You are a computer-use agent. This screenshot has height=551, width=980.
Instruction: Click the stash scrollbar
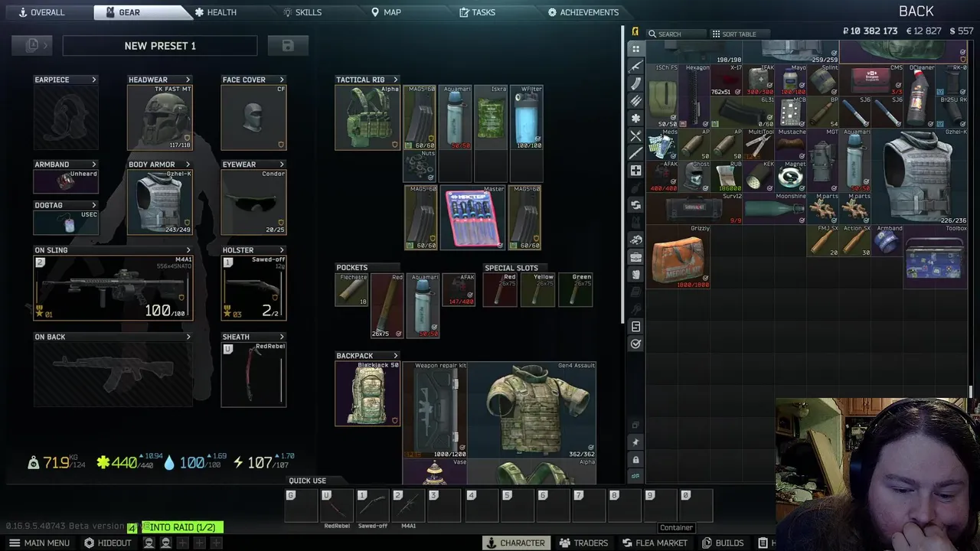[971, 392]
